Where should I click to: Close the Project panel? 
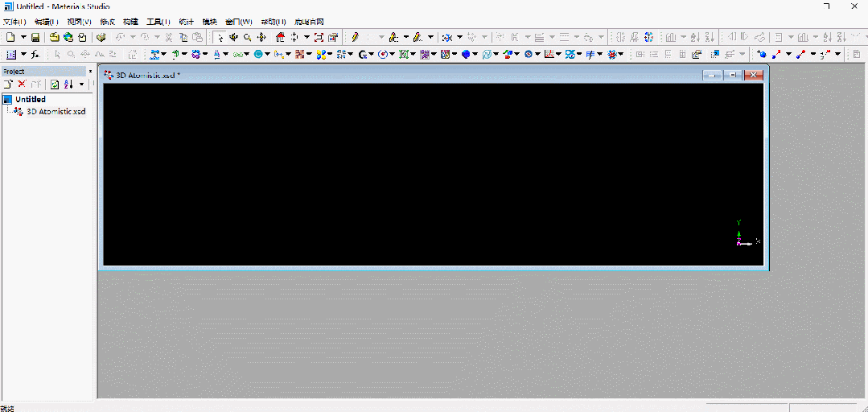90,71
